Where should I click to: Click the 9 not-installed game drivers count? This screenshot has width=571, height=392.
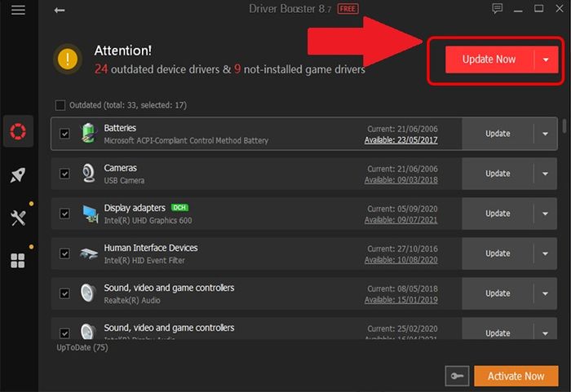237,68
